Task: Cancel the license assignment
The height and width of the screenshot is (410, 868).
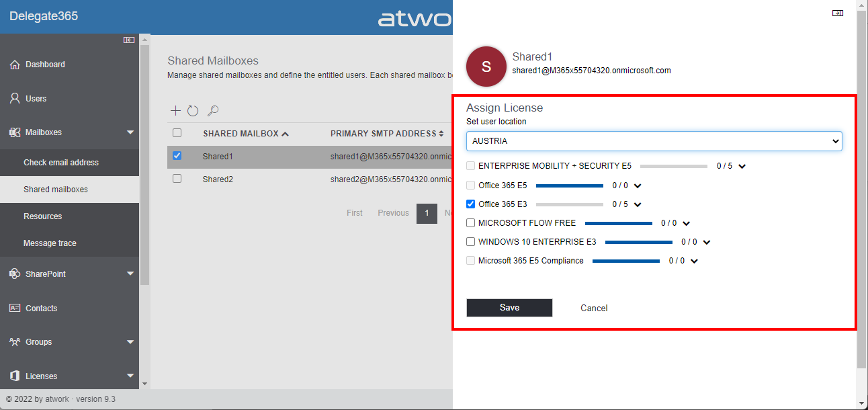Action: pos(594,308)
